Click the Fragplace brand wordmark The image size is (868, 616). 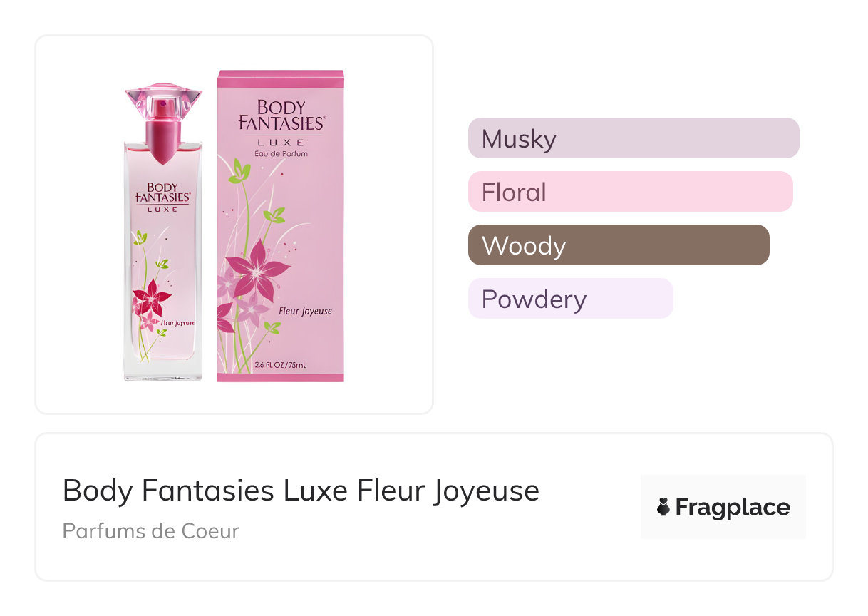click(x=732, y=508)
